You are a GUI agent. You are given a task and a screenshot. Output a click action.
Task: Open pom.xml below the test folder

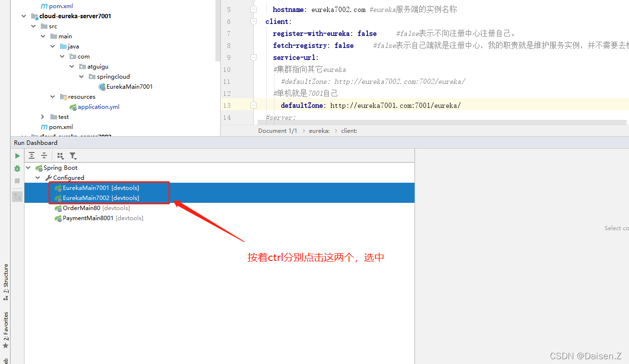coord(61,127)
